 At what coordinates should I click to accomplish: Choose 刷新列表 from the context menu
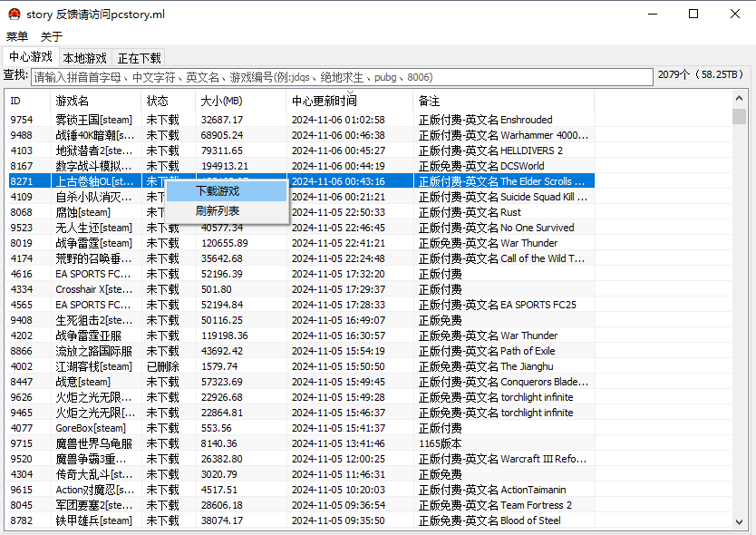(227, 210)
